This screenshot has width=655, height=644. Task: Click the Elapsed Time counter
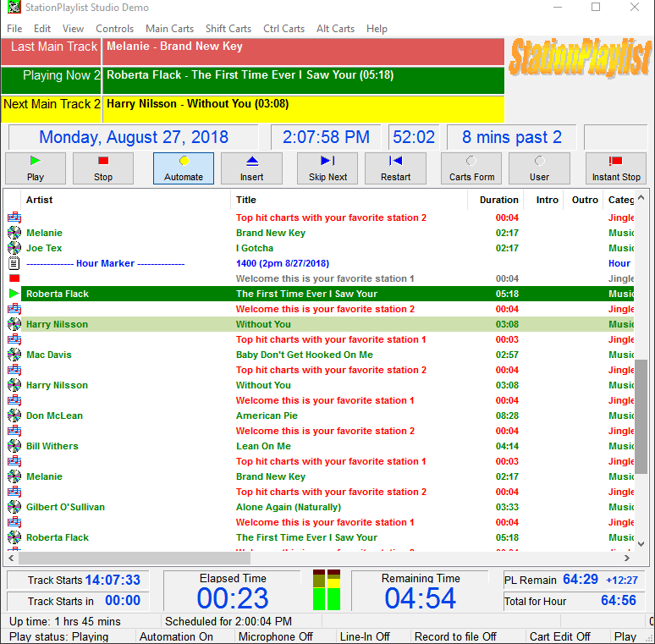point(233,598)
